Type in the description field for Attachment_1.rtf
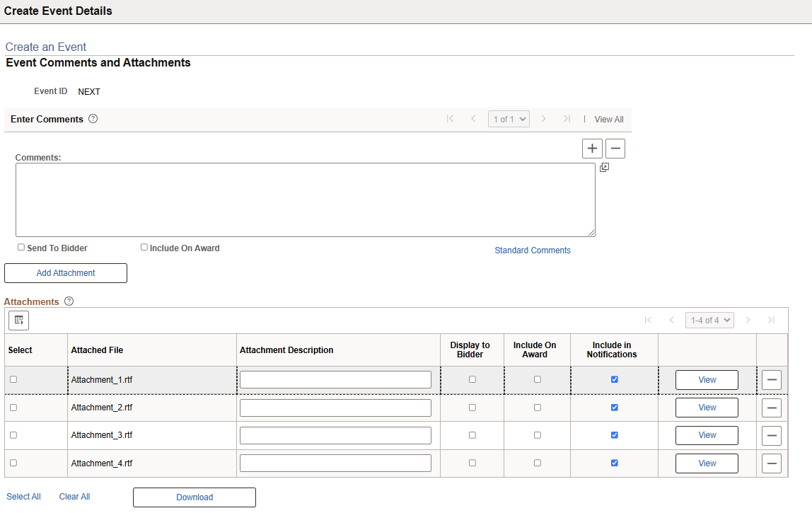The image size is (812, 513). [335, 379]
